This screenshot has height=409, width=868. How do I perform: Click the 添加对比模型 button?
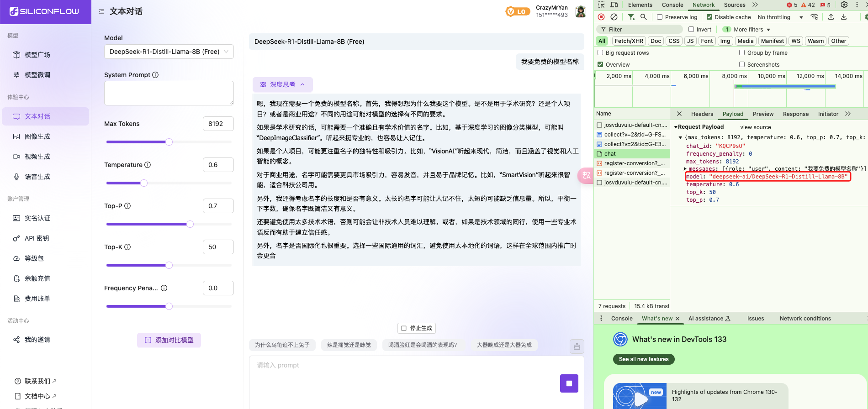[169, 340]
